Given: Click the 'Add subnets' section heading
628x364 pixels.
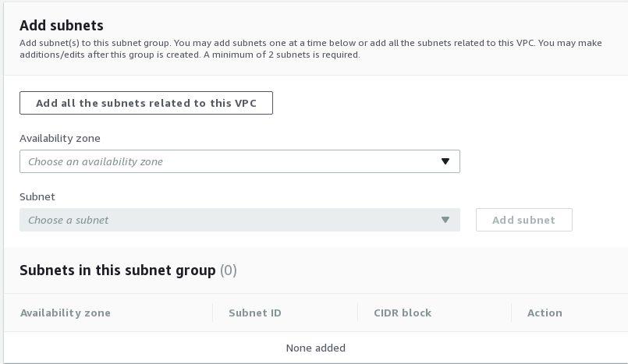Looking at the screenshot, I should click(x=61, y=26).
